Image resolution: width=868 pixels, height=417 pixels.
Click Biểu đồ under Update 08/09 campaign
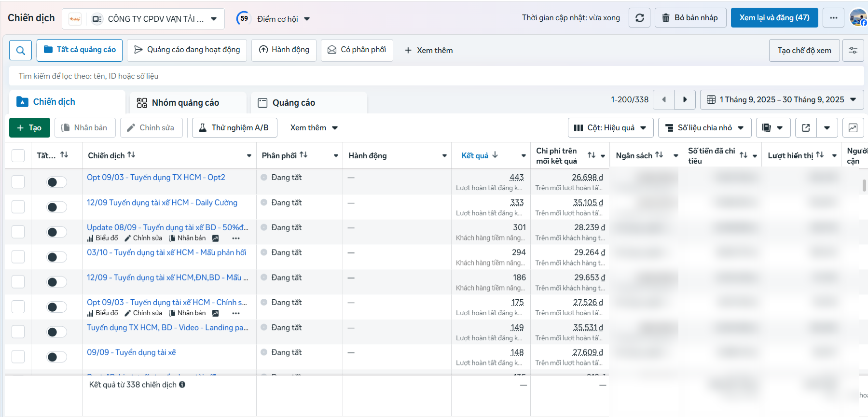click(102, 238)
